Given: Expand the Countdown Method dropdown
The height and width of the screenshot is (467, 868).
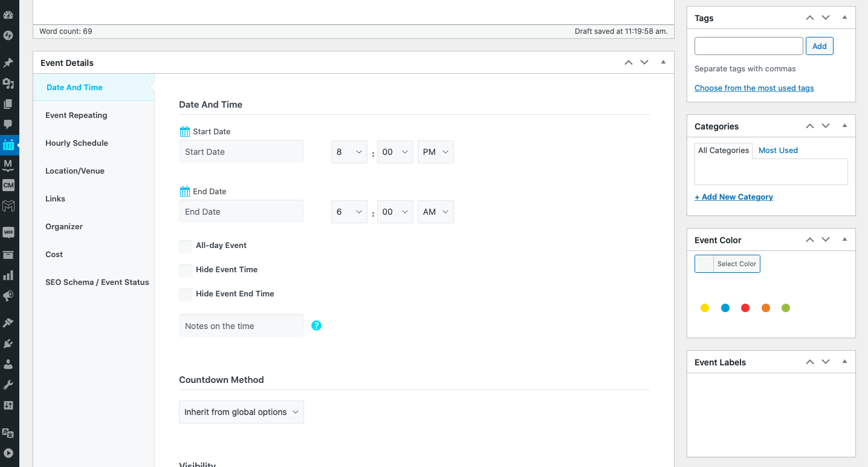Looking at the screenshot, I should 241,412.
